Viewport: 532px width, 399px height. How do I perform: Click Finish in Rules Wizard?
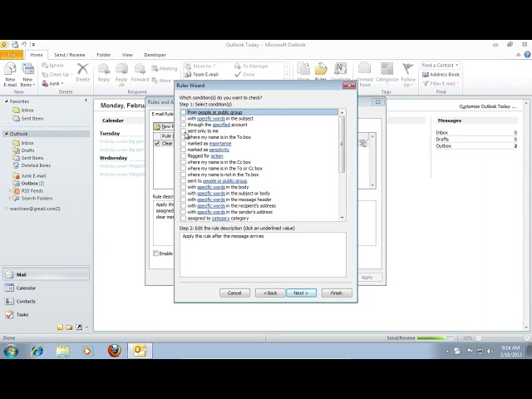pos(337,293)
